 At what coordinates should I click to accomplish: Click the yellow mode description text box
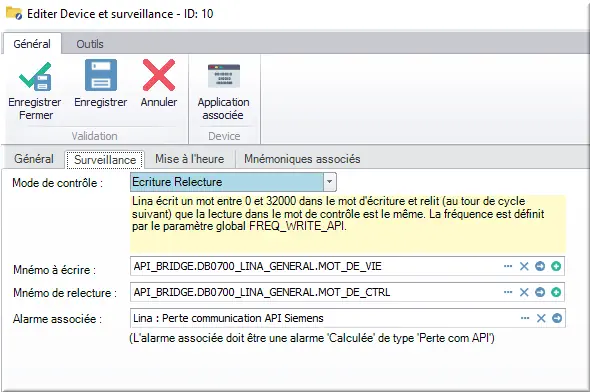coord(348,224)
